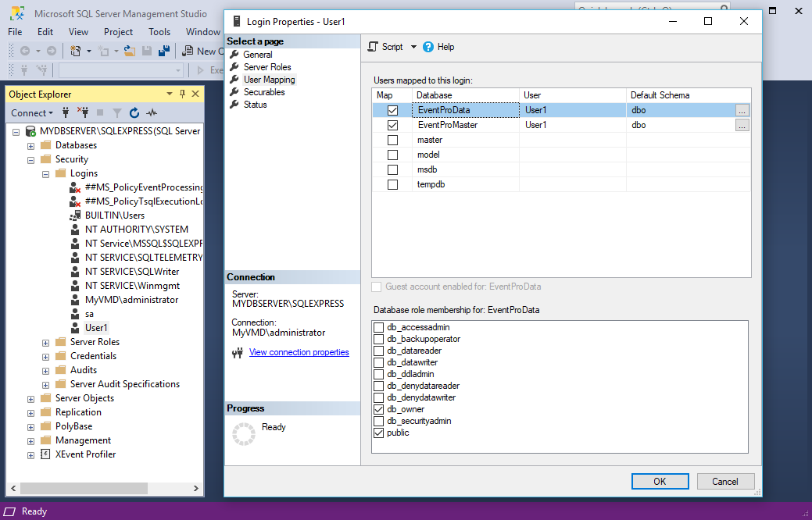Screen dimensions: 812x520
Task: Open the File menu
Action: pyautogui.click(x=15, y=32)
